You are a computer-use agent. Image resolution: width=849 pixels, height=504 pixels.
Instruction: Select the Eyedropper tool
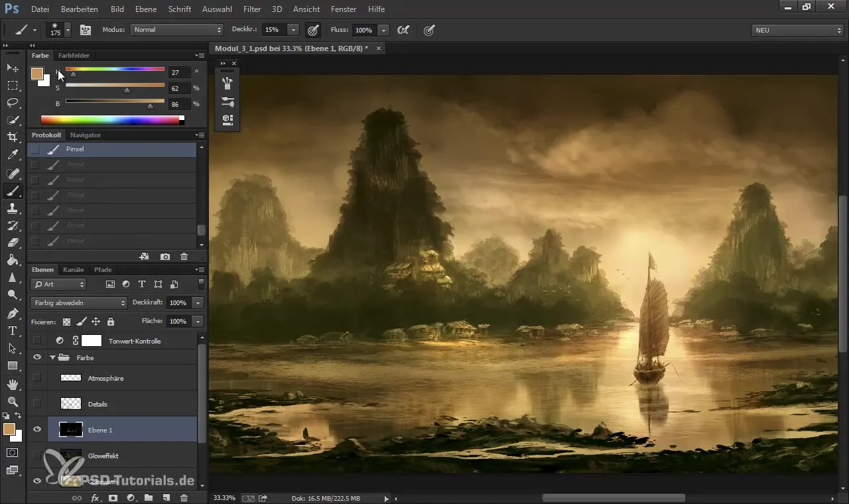(12, 155)
